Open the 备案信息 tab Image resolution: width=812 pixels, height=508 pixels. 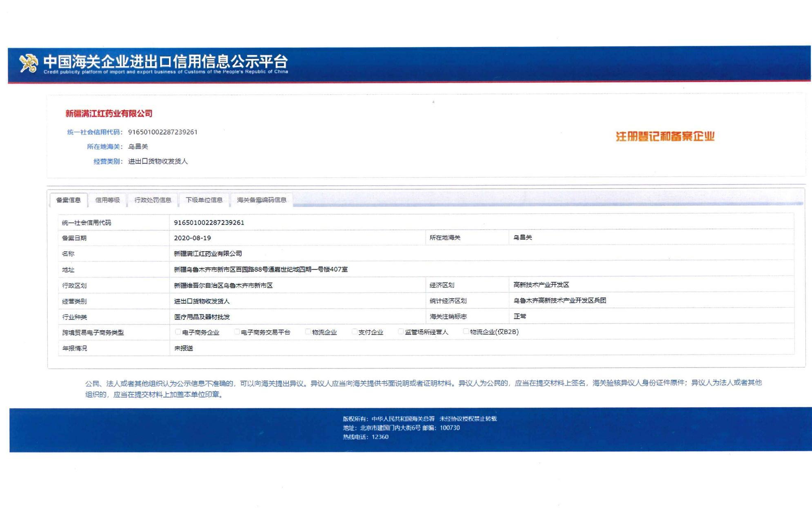[x=68, y=200]
